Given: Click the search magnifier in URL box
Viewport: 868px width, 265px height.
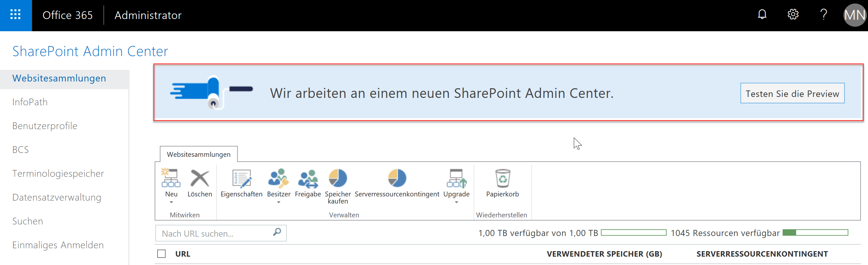Looking at the screenshot, I should (x=277, y=232).
